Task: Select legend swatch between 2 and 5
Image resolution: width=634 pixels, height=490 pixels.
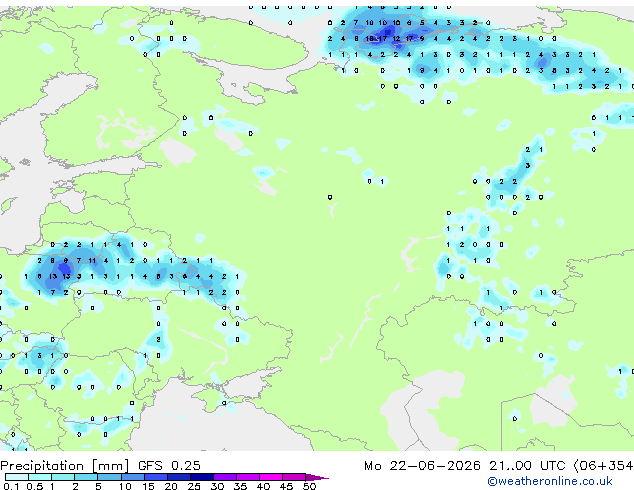Action: point(86,477)
